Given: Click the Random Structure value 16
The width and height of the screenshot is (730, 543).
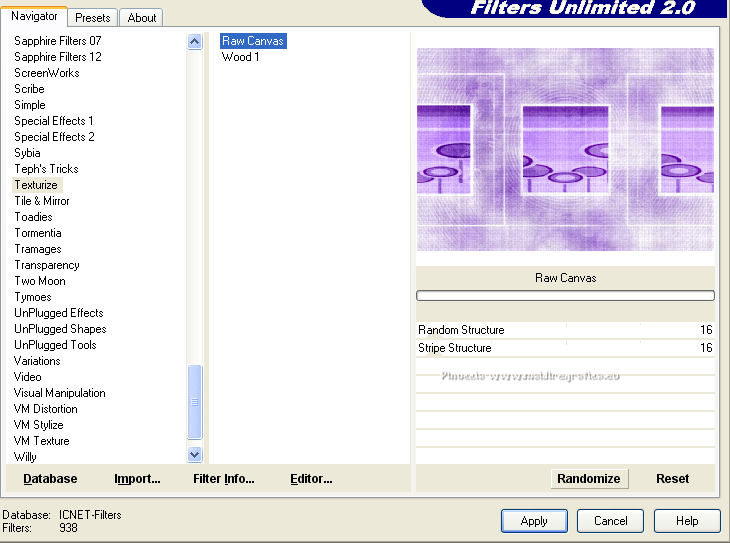Looking at the screenshot, I should (x=706, y=330).
